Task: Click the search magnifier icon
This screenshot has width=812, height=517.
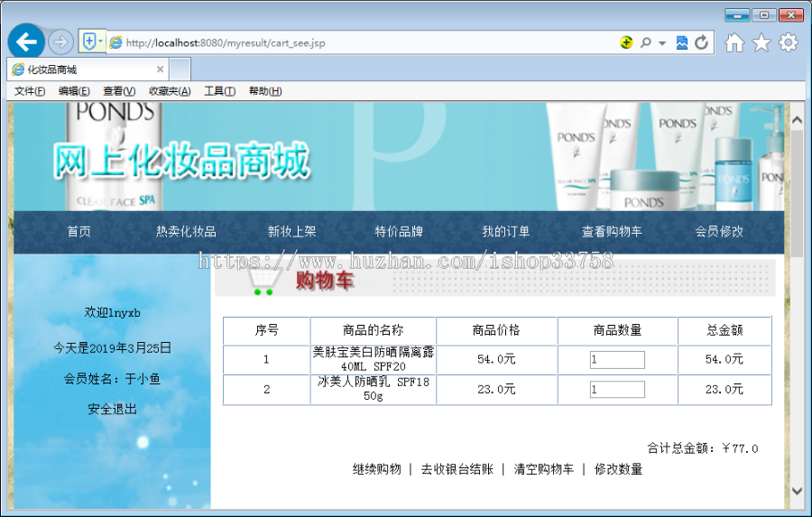Action: (x=645, y=42)
